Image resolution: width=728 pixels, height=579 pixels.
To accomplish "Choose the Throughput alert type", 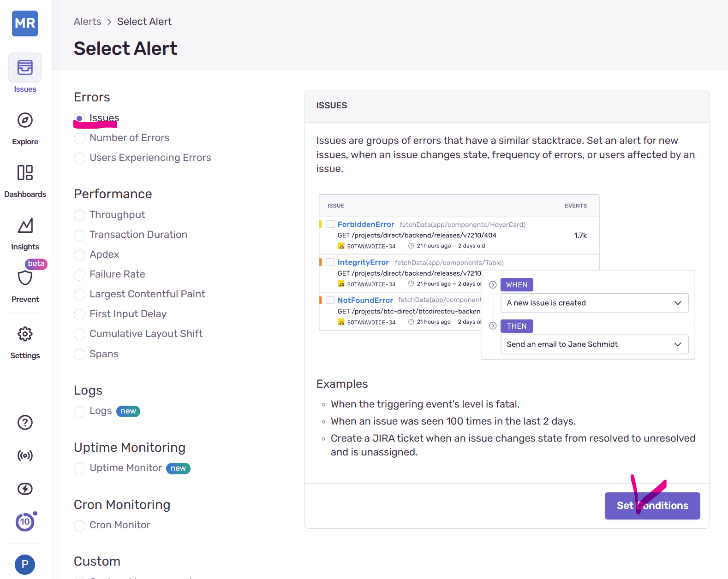I will pyautogui.click(x=80, y=215).
